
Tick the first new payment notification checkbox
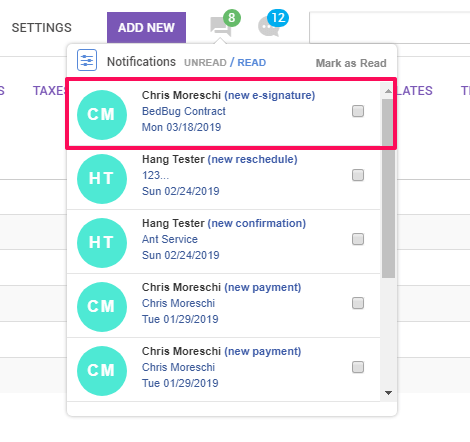click(x=358, y=303)
